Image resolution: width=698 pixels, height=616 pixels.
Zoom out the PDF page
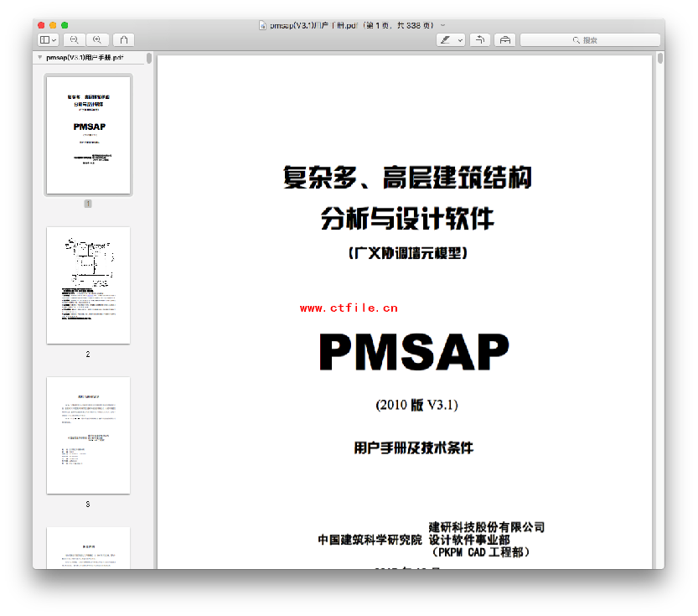click(x=75, y=39)
